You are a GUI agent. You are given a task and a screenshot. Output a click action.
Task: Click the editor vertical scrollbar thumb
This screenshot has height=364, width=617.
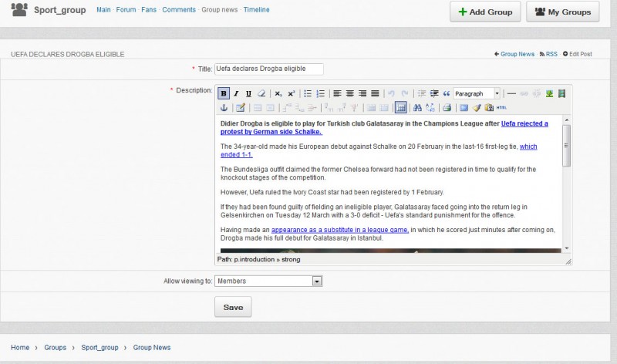(x=566, y=146)
